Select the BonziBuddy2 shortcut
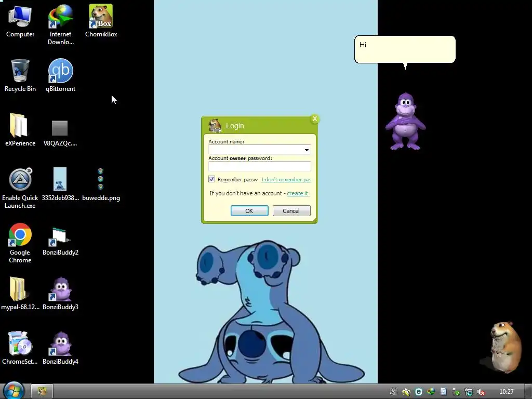The width and height of the screenshot is (532, 399). tap(60, 242)
